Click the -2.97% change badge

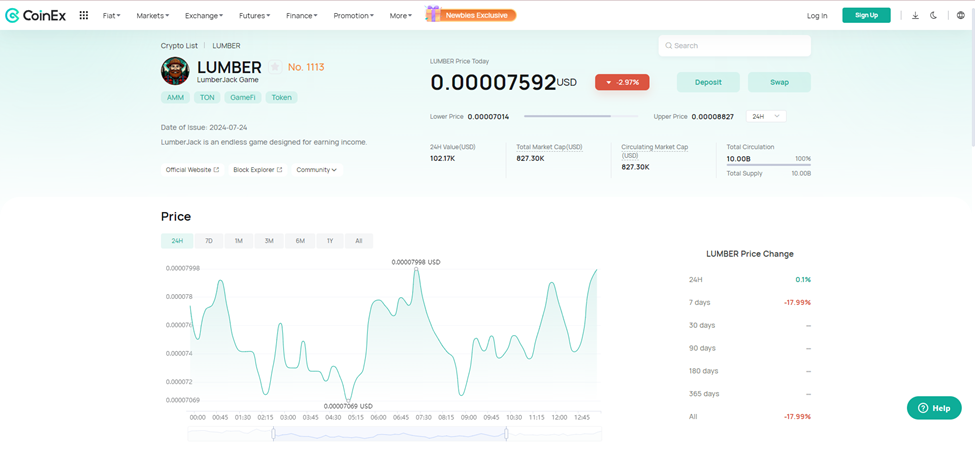point(622,82)
